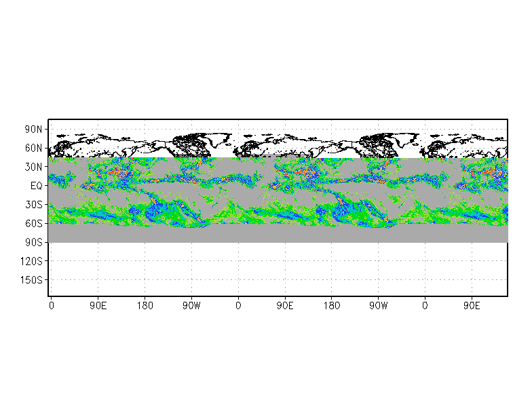Click the 90N latitude label

(x=34, y=129)
